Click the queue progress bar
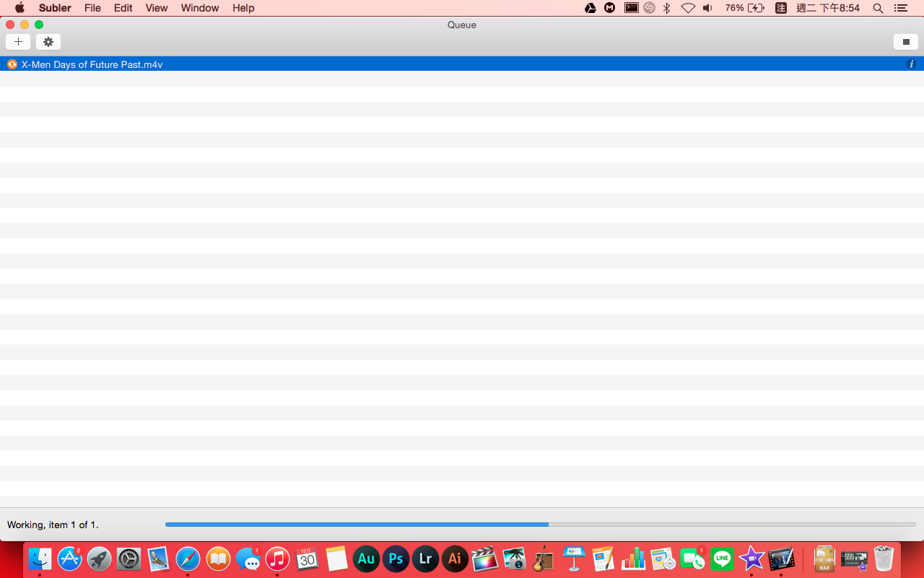This screenshot has width=924, height=578. point(540,525)
